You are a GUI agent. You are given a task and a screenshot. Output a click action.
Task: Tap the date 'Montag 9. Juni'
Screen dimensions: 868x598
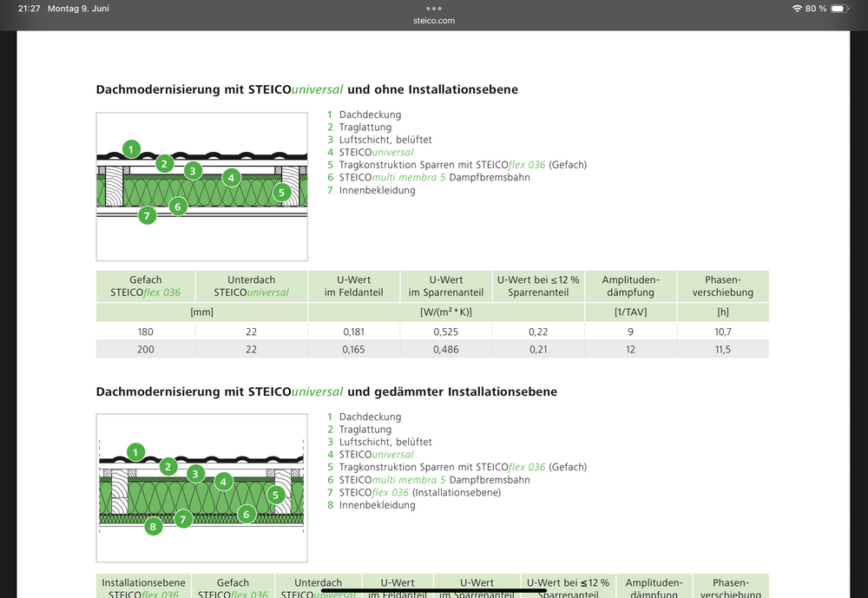click(78, 9)
